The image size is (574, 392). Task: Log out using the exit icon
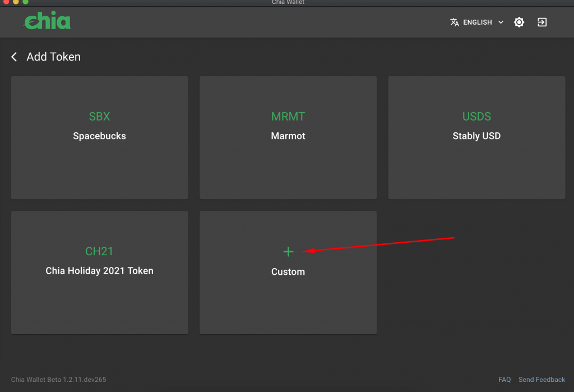pos(542,22)
